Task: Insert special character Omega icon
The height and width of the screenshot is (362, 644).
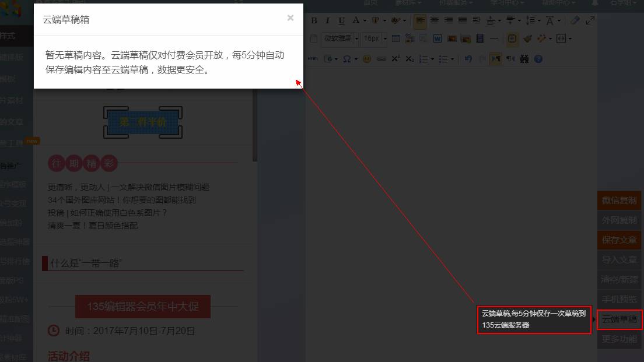Action: pyautogui.click(x=347, y=59)
